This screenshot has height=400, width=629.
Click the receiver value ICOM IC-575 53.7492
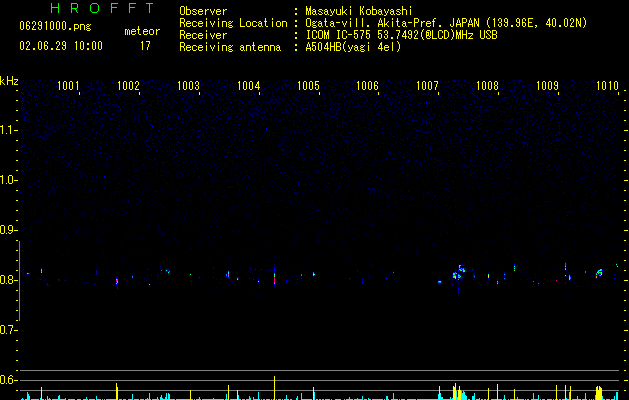pyautogui.click(x=401, y=35)
